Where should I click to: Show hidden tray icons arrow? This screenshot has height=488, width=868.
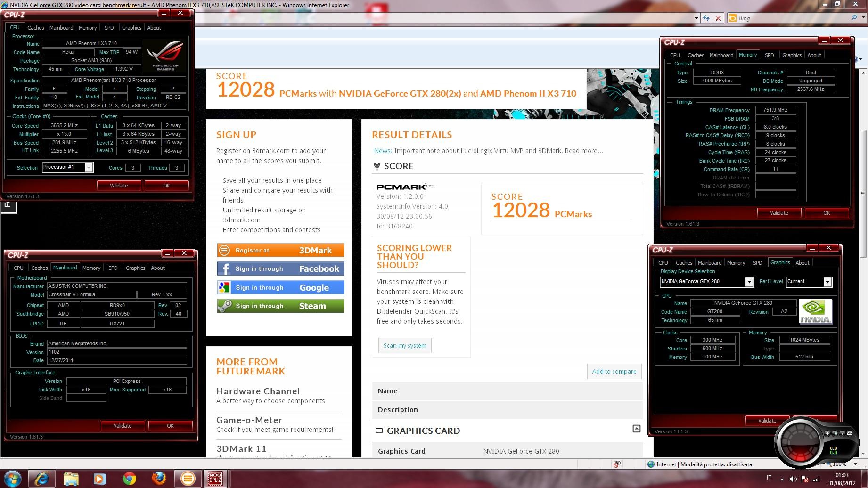pyautogui.click(x=783, y=479)
